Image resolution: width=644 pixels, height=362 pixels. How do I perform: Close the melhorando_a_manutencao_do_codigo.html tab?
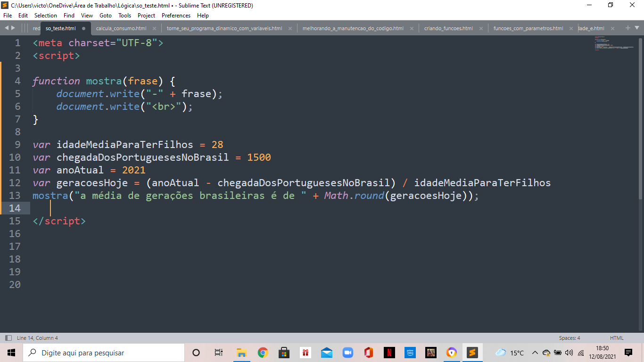tap(412, 28)
